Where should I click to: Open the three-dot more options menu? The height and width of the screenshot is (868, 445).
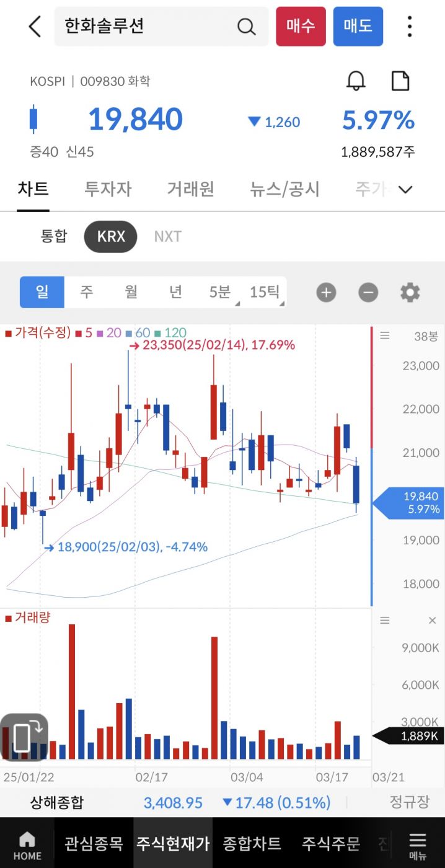(x=409, y=27)
